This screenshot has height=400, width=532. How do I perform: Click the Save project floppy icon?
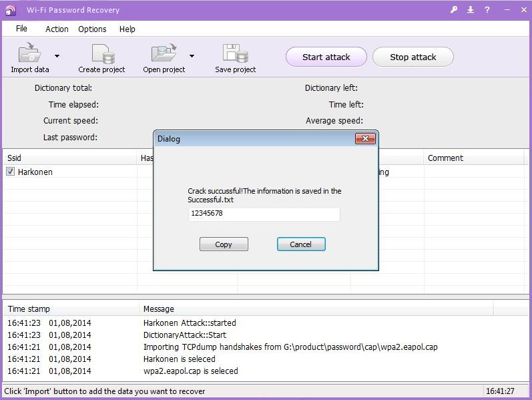click(x=236, y=53)
